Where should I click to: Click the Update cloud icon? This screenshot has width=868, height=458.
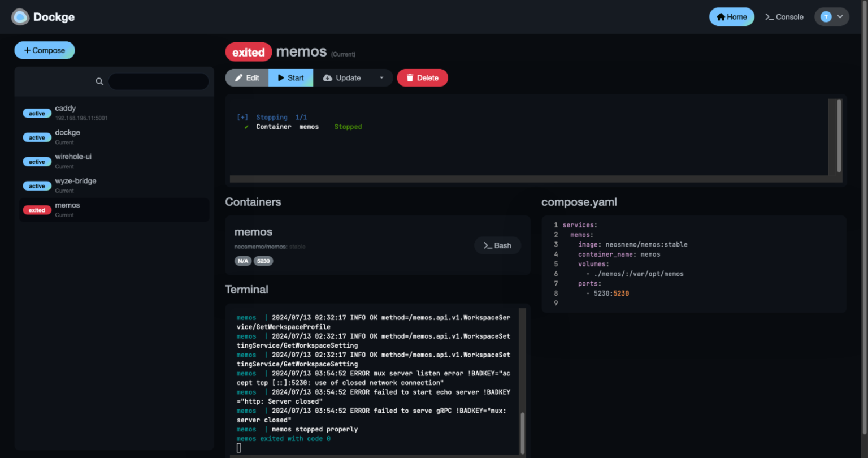pos(329,77)
